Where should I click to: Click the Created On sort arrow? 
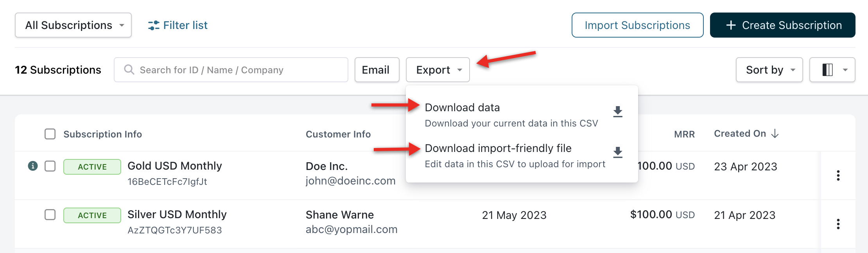pos(775,134)
